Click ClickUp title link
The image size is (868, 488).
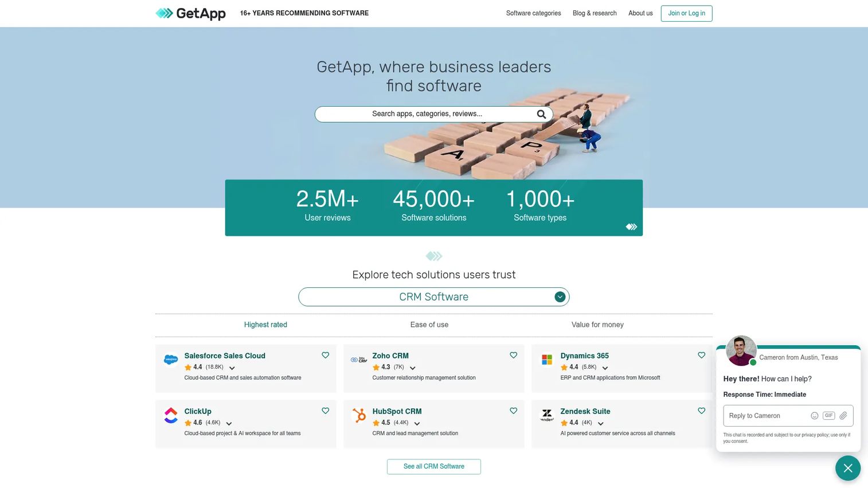point(198,411)
